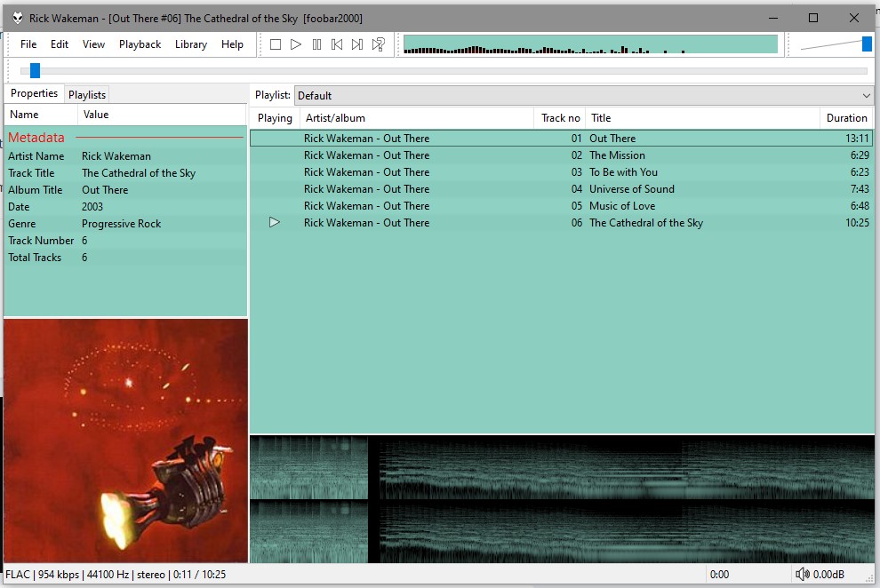The image size is (880, 588).
Task: Select the Date value 2003
Action: [x=92, y=207]
